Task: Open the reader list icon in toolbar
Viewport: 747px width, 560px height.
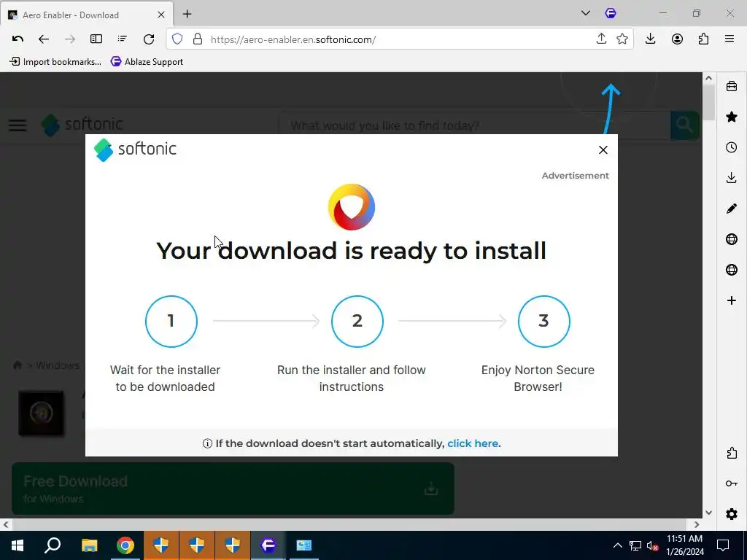Action: pos(123,39)
